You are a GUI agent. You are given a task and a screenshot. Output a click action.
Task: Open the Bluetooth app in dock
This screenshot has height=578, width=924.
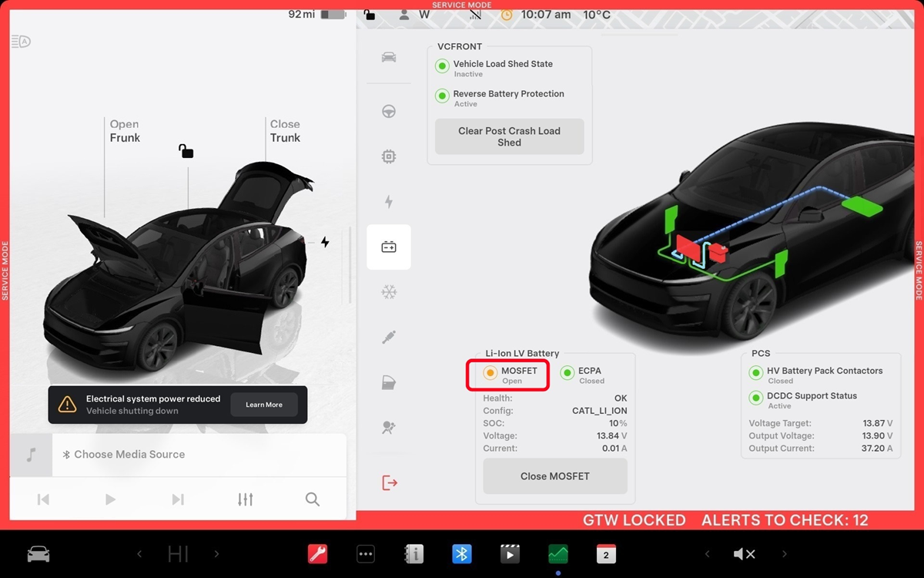coord(461,554)
